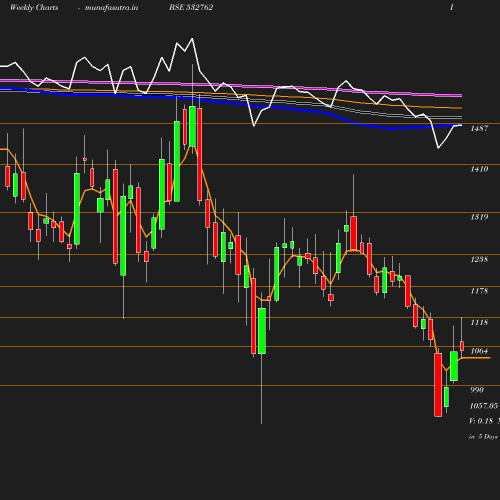Click the 'in 5 Days' label
The height and width of the screenshot is (500, 500).
point(483,436)
